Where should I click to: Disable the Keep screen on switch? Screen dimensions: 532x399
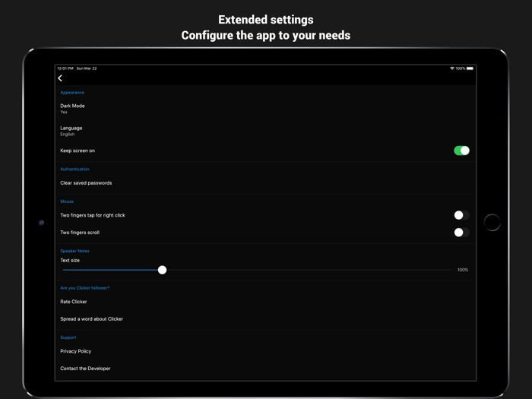pyautogui.click(x=461, y=150)
